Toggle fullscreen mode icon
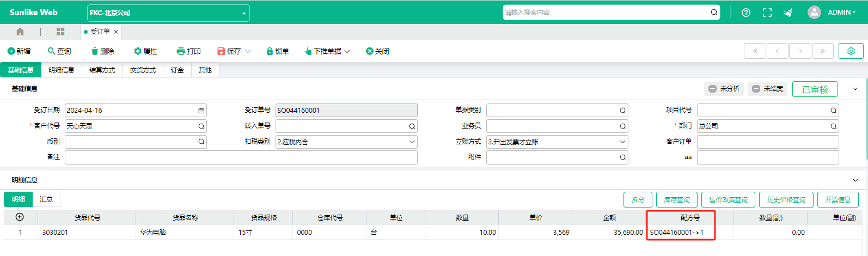868x256 pixels. pos(767,13)
